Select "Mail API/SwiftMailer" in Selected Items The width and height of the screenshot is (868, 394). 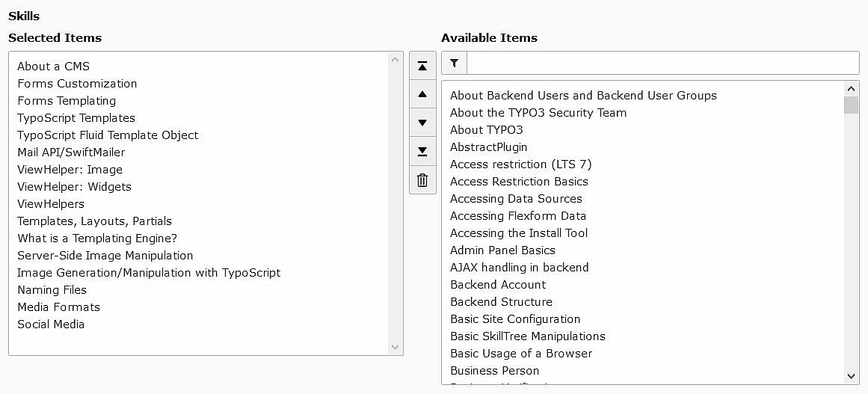pyautogui.click(x=71, y=153)
